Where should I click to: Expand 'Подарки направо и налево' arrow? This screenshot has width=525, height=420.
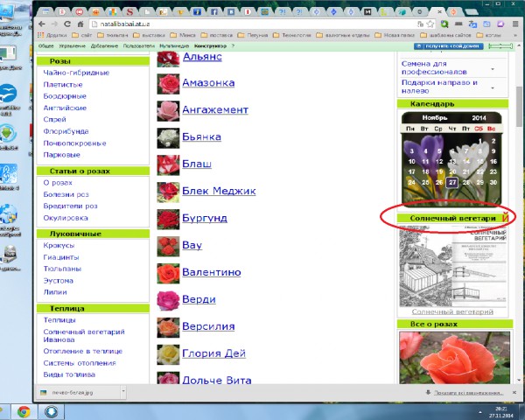[x=493, y=87]
